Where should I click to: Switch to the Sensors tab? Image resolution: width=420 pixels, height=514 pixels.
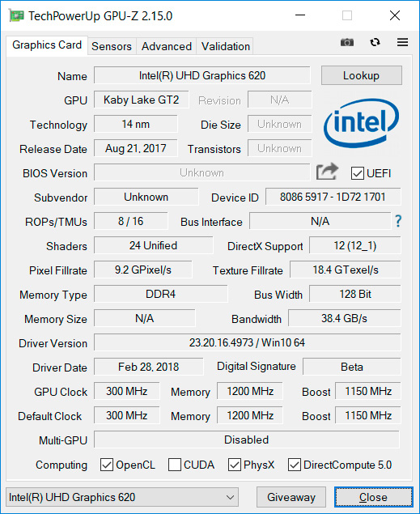point(112,46)
